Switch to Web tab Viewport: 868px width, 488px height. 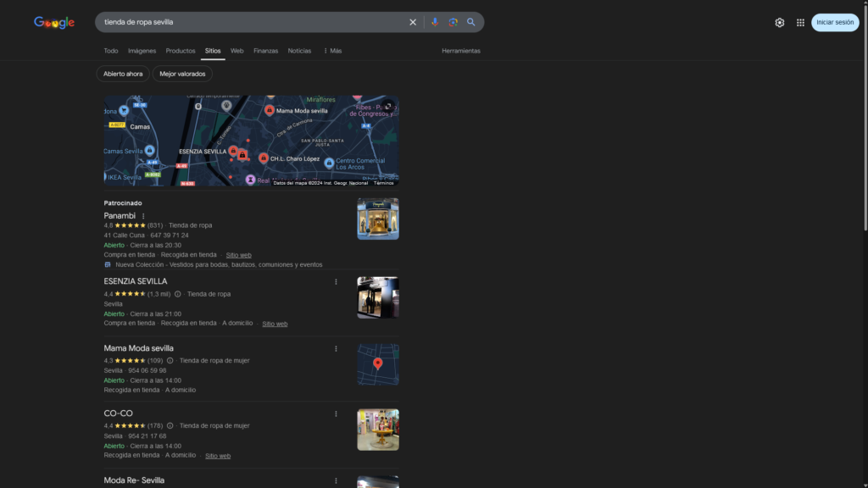(237, 51)
